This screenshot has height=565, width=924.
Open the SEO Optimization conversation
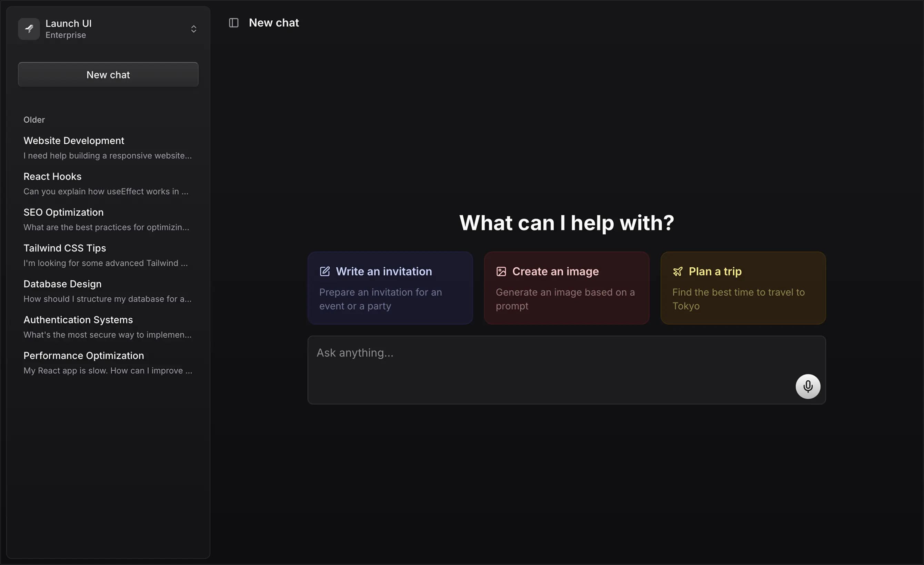coord(108,219)
